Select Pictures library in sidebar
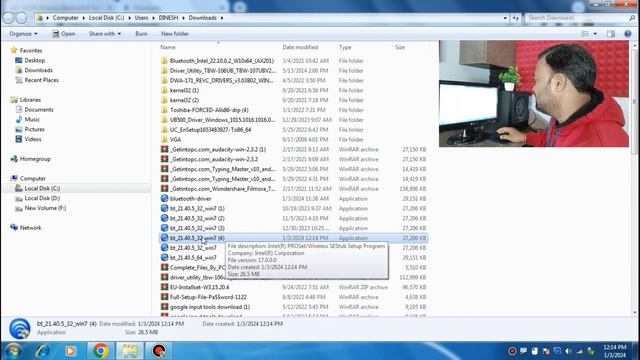640x360 pixels. 34,129
